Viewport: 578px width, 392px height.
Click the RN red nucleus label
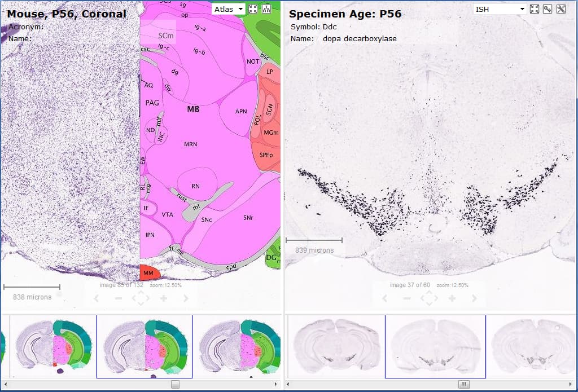click(196, 186)
